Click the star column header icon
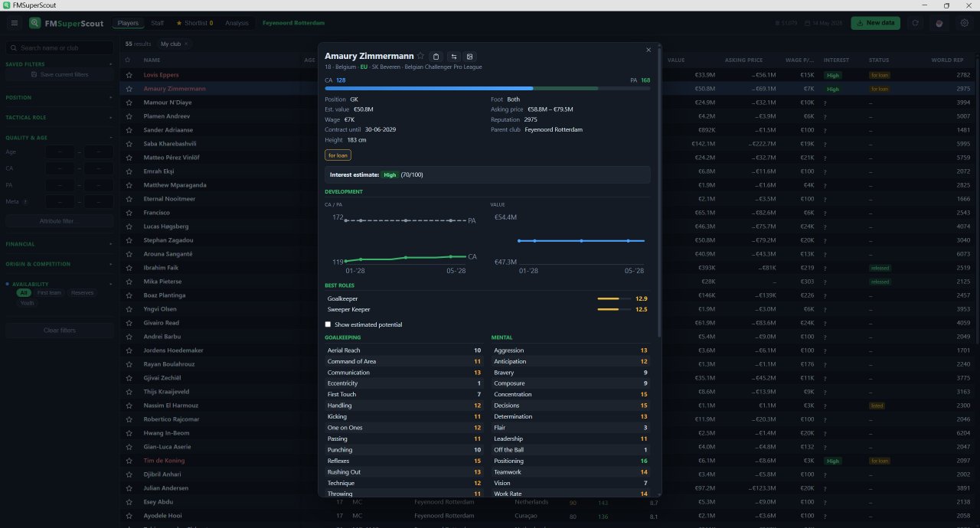980x528 pixels. click(128, 60)
